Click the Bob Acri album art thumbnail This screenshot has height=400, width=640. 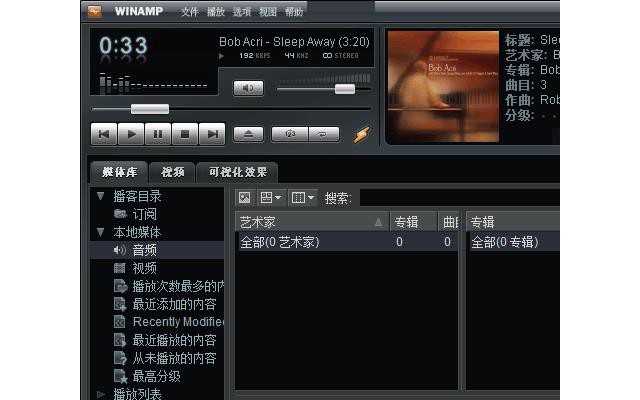click(x=443, y=87)
